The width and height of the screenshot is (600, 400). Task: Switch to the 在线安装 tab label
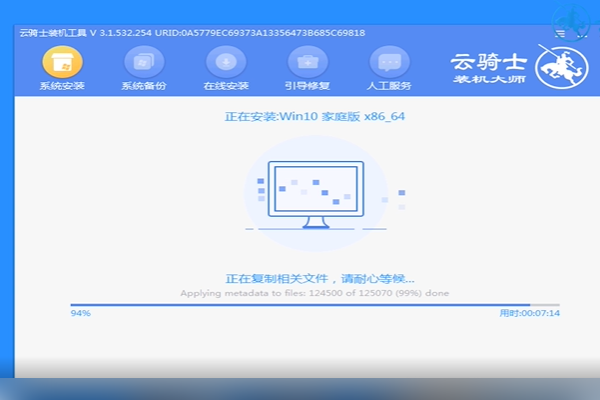click(226, 86)
